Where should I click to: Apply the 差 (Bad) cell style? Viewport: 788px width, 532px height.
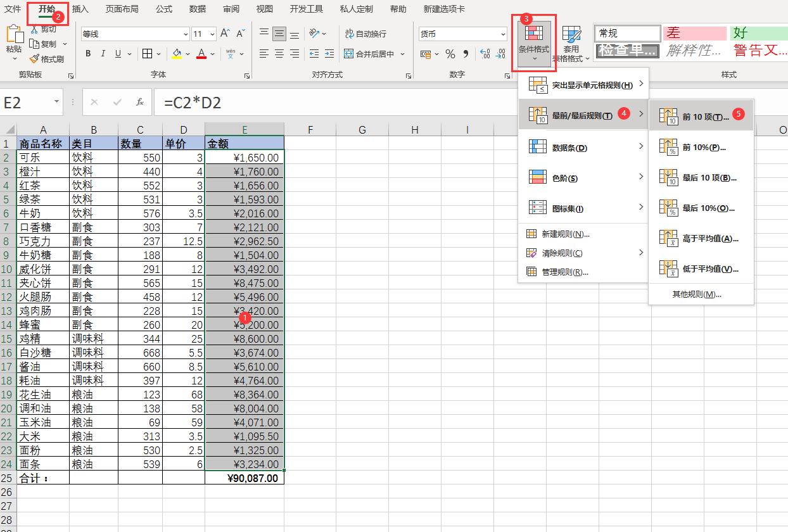pos(695,33)
